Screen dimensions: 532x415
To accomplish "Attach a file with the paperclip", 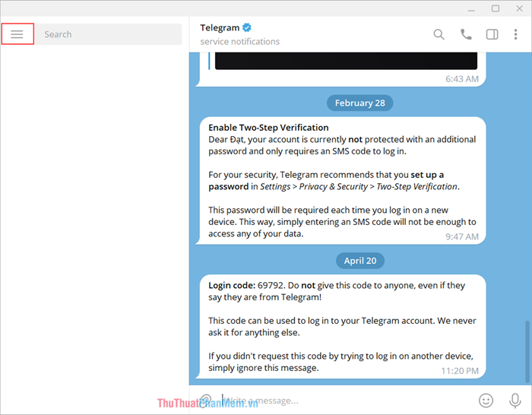I will click(205, 401).
